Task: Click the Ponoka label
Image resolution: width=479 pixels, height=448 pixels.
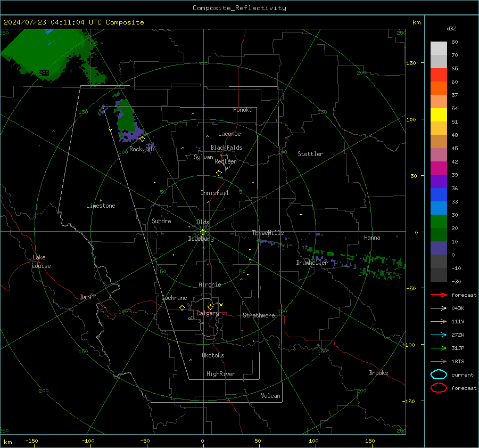Action: pyautogui.click(x=243, y=110)
